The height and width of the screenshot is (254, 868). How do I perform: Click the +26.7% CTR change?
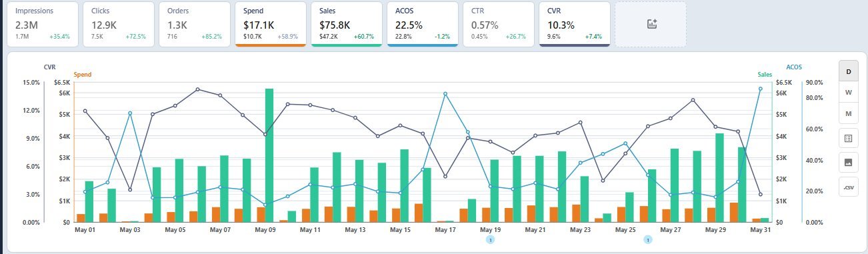(x=515, y=37)
